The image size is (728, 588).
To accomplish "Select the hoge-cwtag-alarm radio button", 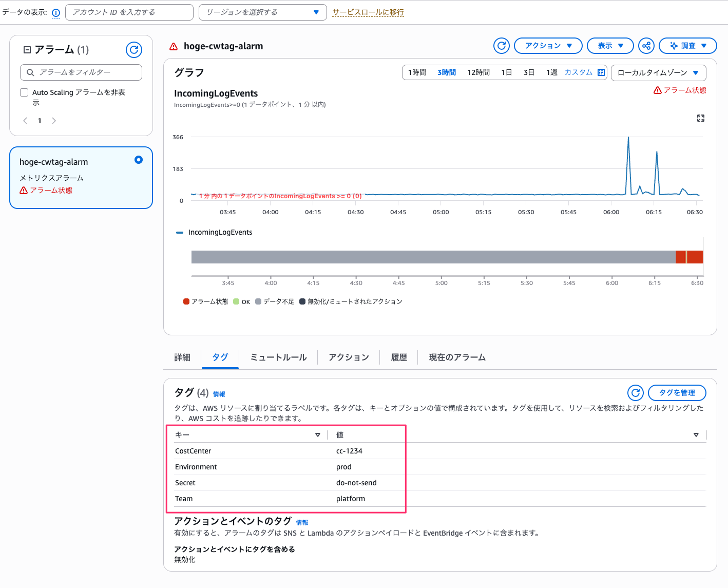I will [139, 160].
